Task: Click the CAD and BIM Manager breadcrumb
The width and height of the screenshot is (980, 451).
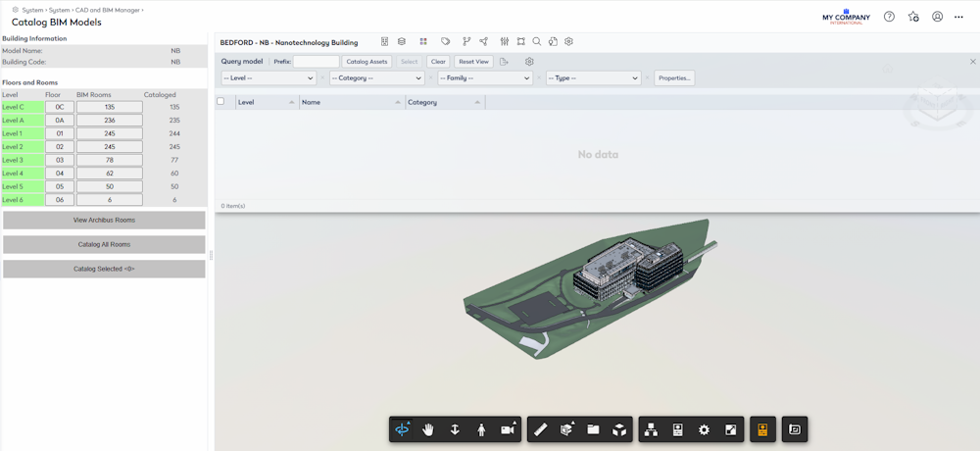Action: 108,10
